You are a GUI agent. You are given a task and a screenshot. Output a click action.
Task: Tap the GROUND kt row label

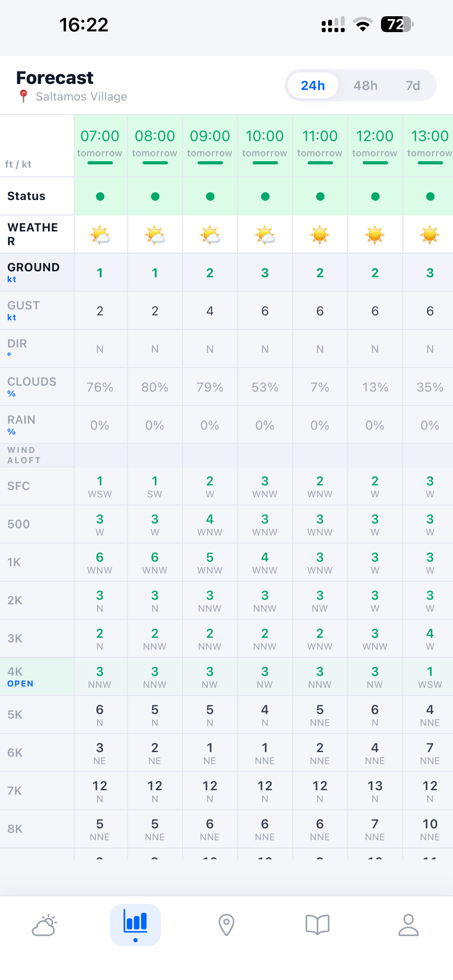point(37,272)
